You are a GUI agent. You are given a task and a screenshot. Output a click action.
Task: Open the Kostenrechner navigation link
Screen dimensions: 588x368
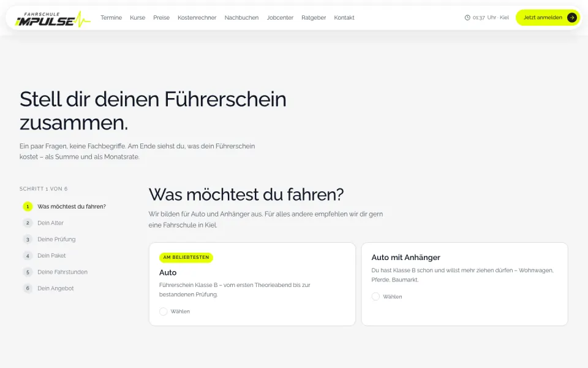pos(197,18)
